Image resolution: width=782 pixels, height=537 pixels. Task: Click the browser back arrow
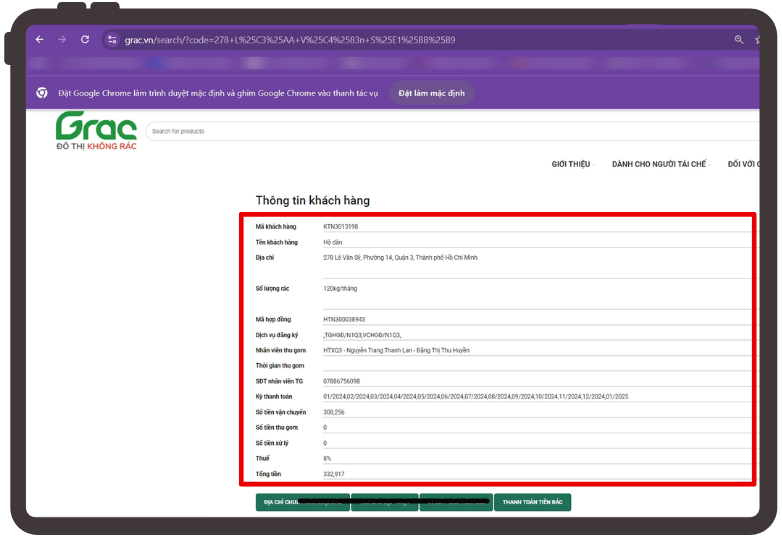39,40
